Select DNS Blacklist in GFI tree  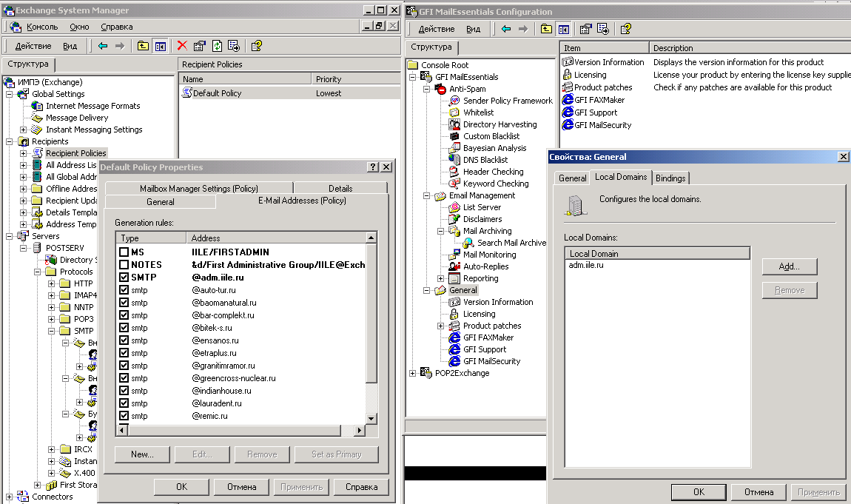pyautogui.click(x=485, y=160)
